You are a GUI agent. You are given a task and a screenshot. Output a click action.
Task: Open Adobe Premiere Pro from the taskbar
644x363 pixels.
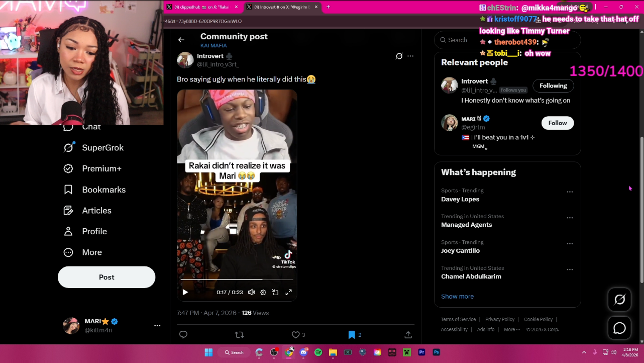[421, 352]
